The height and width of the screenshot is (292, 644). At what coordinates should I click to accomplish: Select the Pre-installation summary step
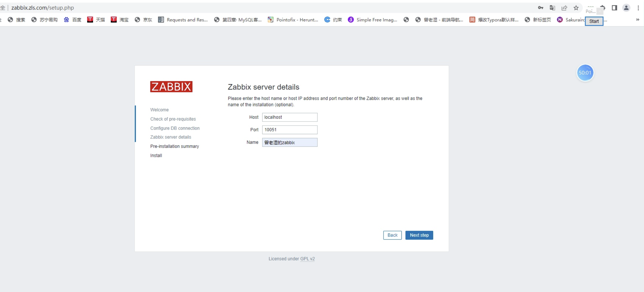point(175,146)
